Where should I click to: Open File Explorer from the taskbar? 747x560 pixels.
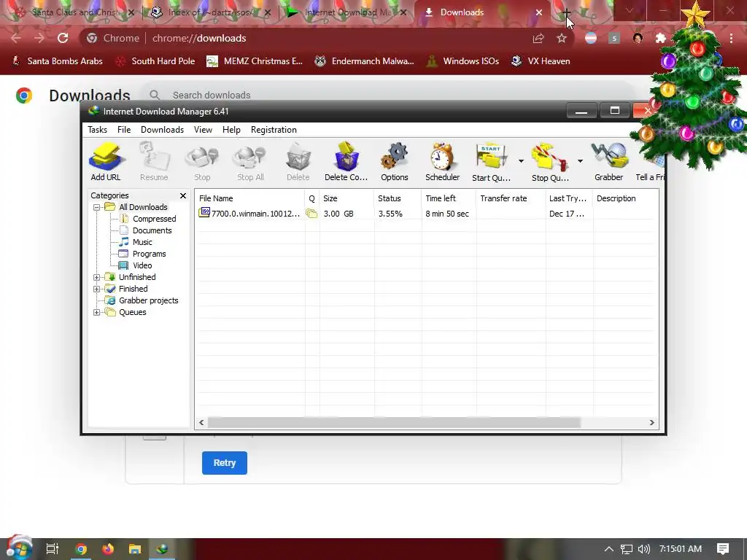pyautogui.click(x=135, y=549)
